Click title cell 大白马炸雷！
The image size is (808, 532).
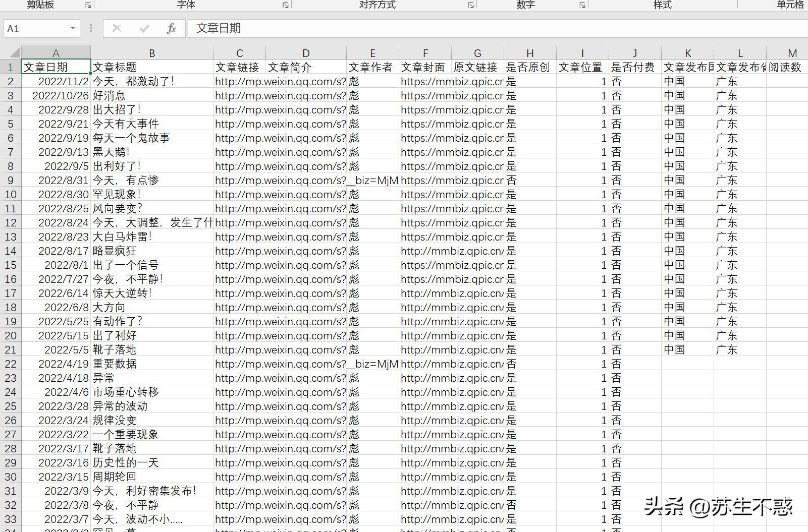[x=152, y=237]
